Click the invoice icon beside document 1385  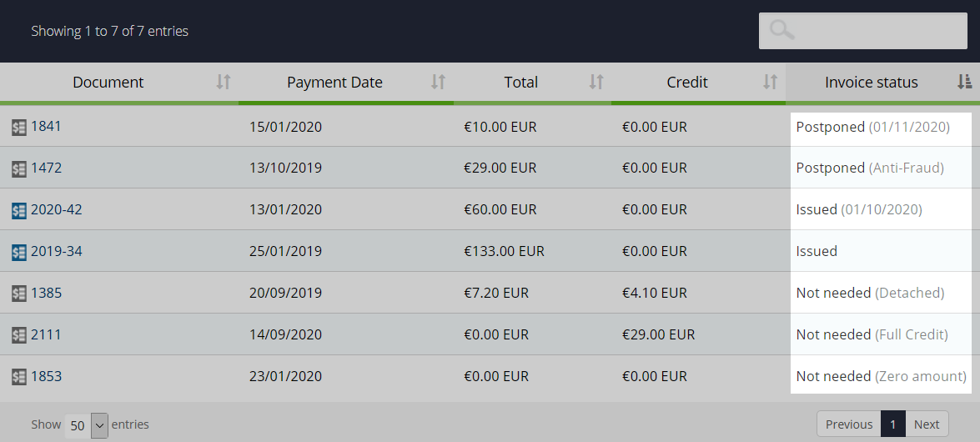(x=19, y=294)
